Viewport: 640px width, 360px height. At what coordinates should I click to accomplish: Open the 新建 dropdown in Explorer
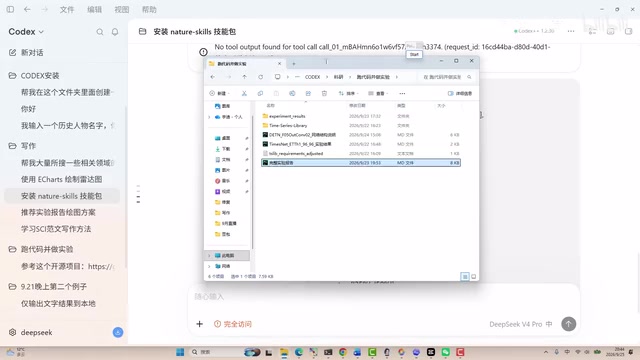219,93
